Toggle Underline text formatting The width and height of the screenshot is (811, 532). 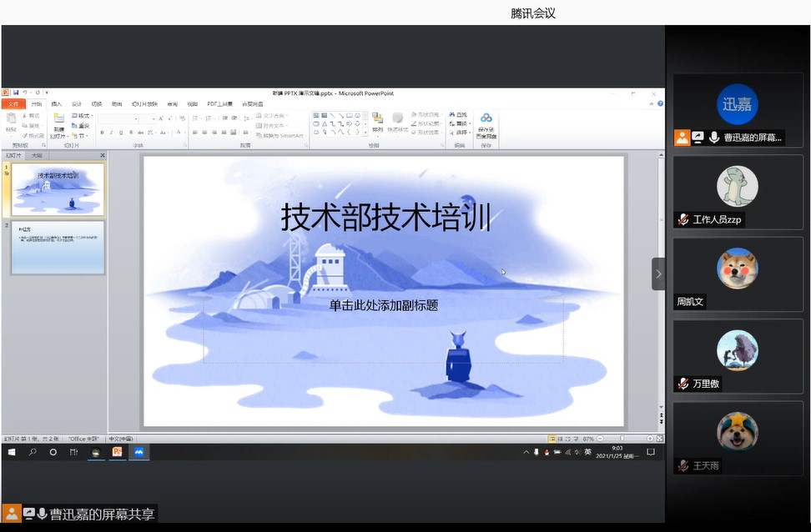[x=122, y=133]
